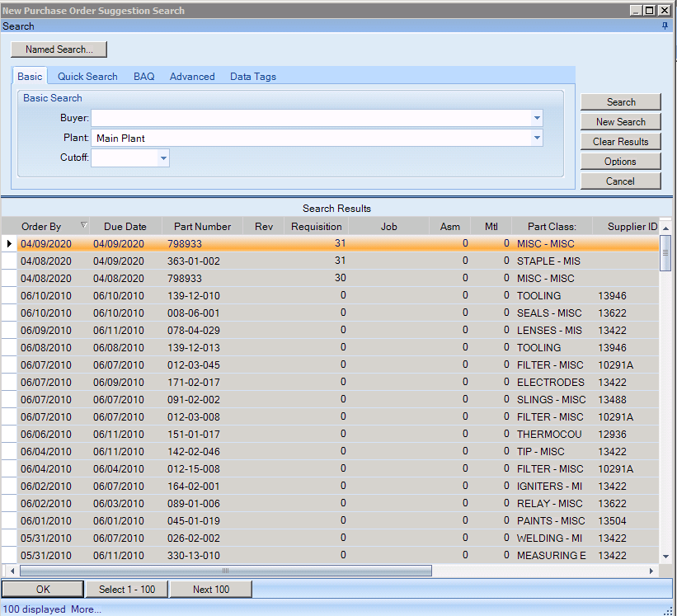This screenshot has width=677, height=616.
Task: Select part number 008-06-001
Action: point(194,313)
